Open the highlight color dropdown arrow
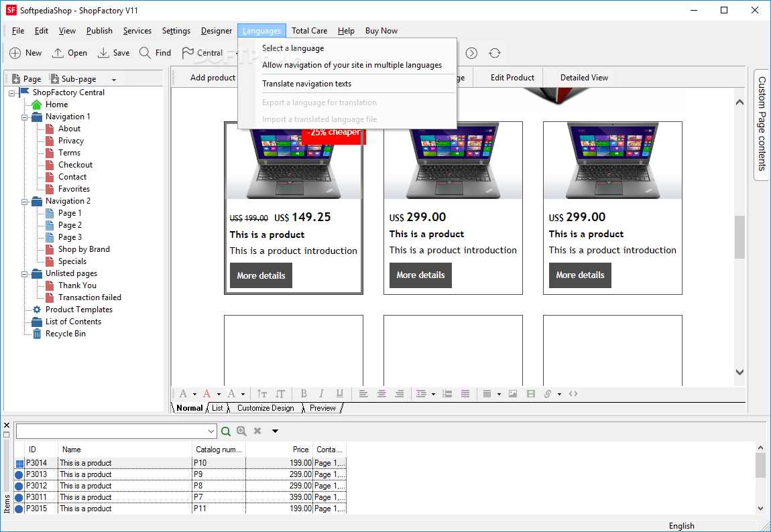The image size is (771, 532). point(243,395)
